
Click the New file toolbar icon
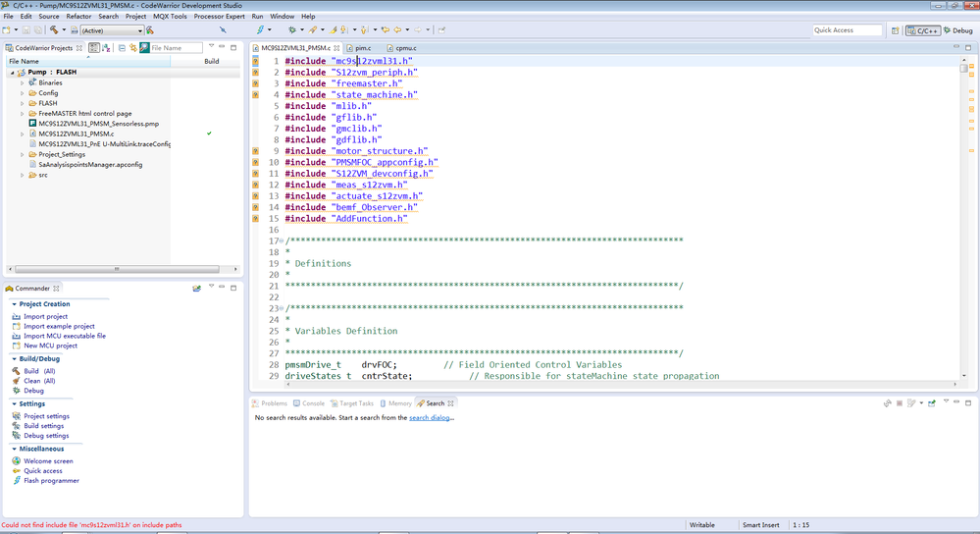click(6, 30)
